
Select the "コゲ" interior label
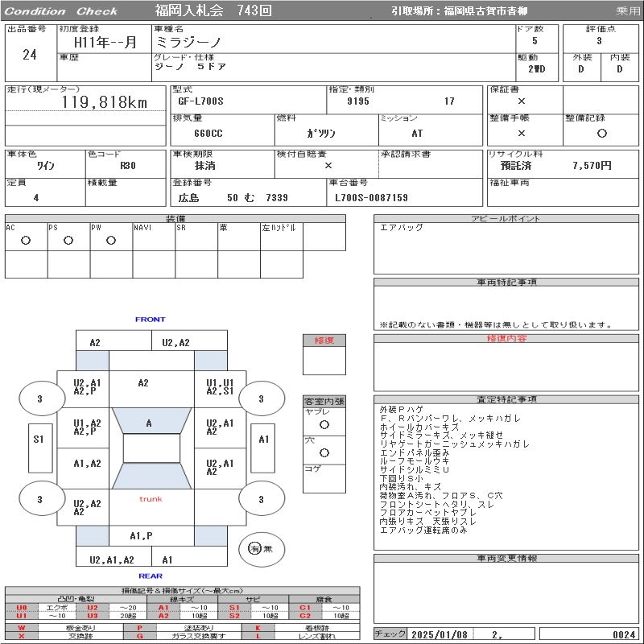tap(313, 469)
